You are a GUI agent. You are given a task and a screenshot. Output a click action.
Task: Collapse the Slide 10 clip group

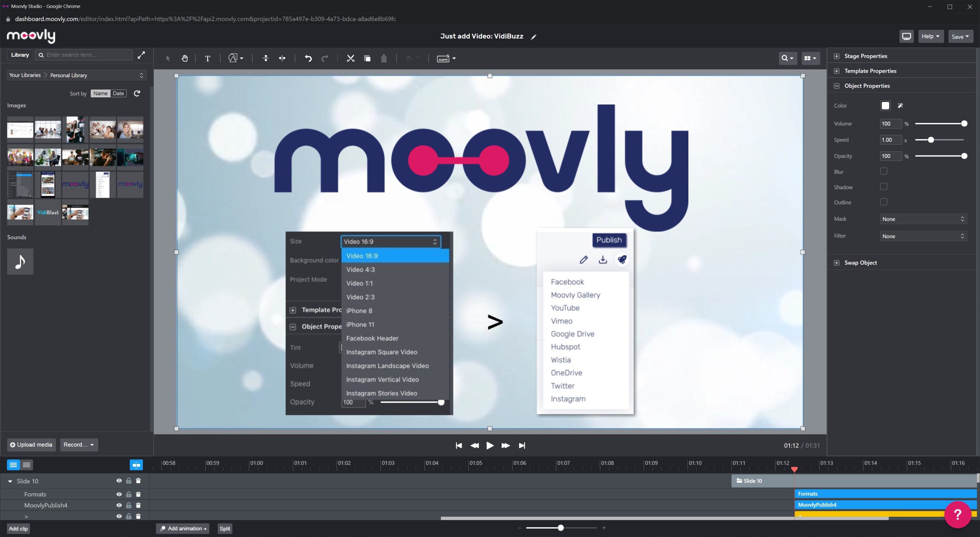[10, 481]
